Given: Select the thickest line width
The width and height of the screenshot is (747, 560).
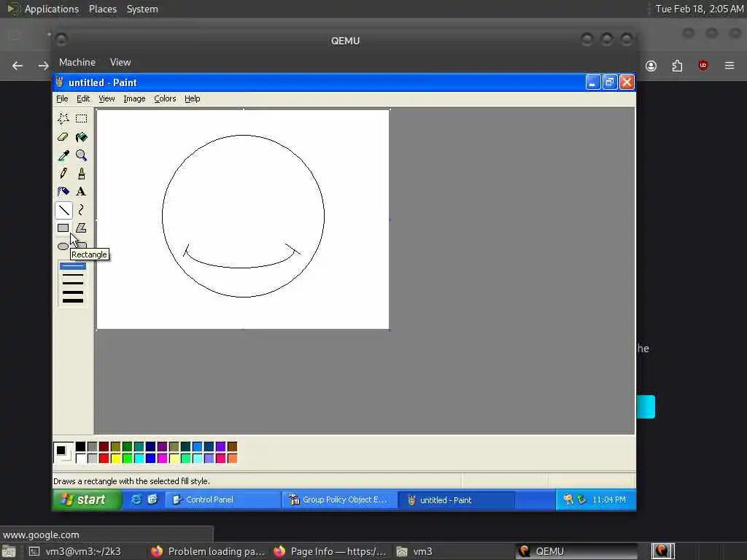Looking at the screenshot, I should tap(72, 300).
